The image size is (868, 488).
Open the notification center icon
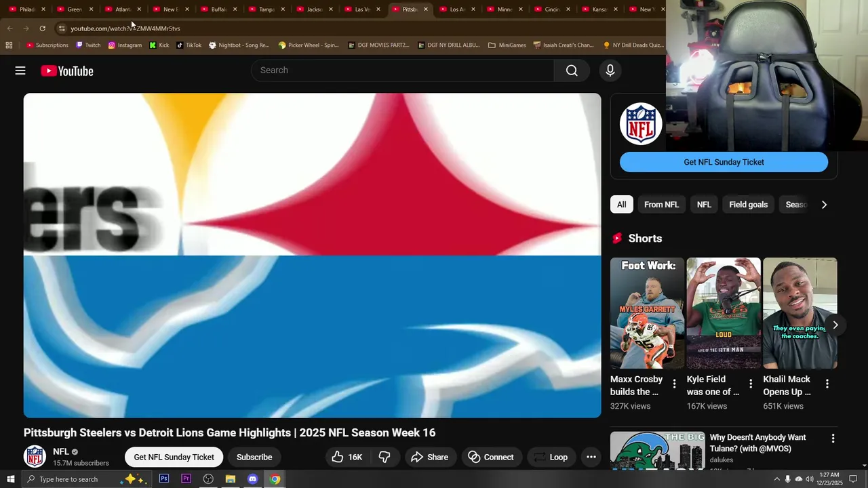coord(853,479)
